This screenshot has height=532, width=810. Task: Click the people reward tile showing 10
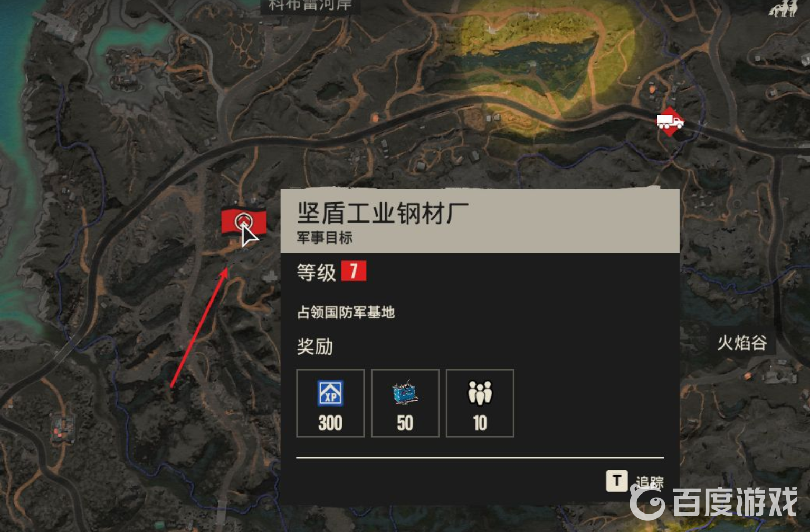click(x=480, y=403)
